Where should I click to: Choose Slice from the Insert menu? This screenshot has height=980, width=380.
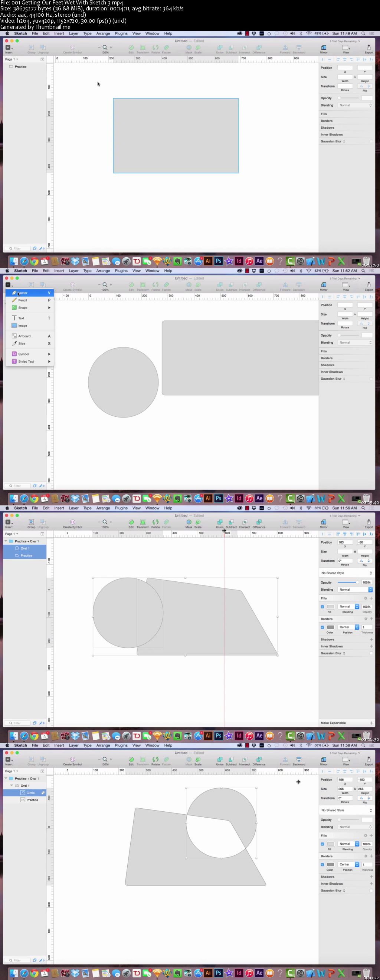point(30,343)
